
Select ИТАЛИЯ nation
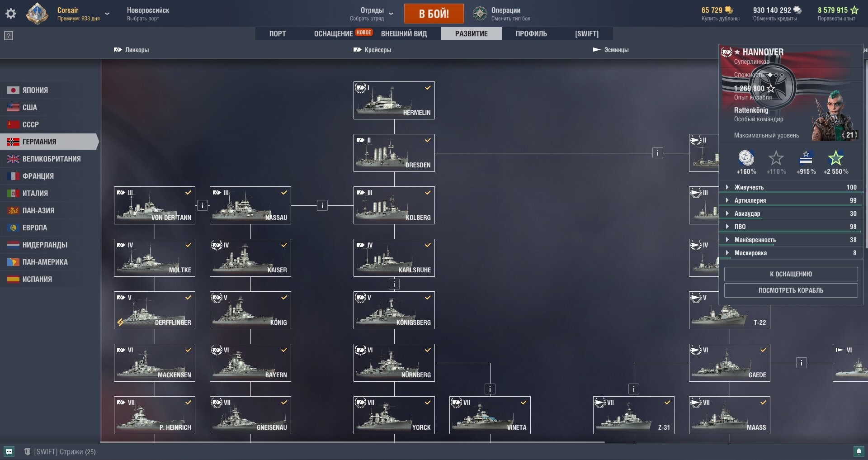pos(50,193)
